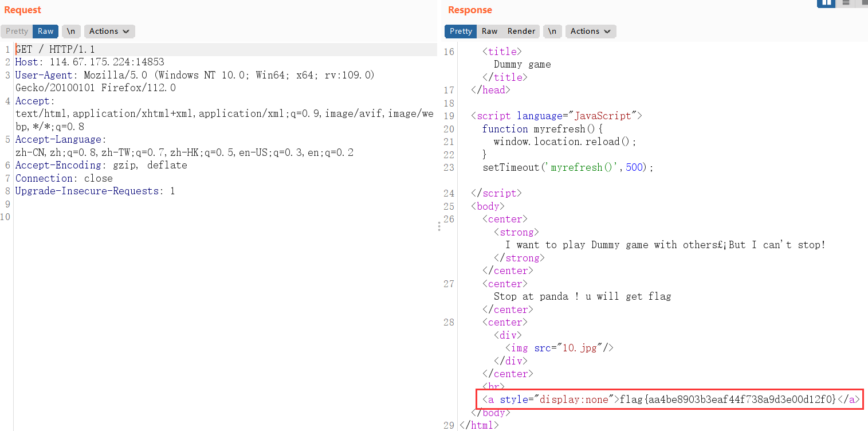Switch to side-by-side request/response layout icon
The image size is (868, 431).
826,2
